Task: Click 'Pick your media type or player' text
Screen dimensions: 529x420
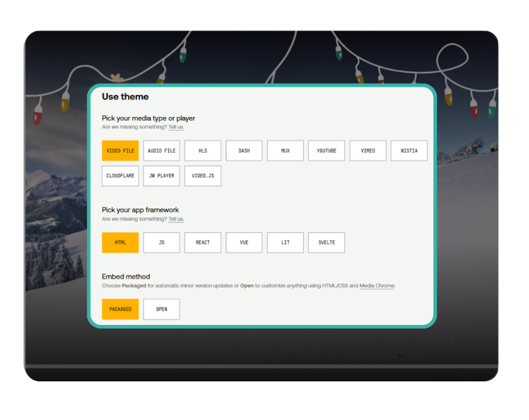Action: tap(148, 118)
